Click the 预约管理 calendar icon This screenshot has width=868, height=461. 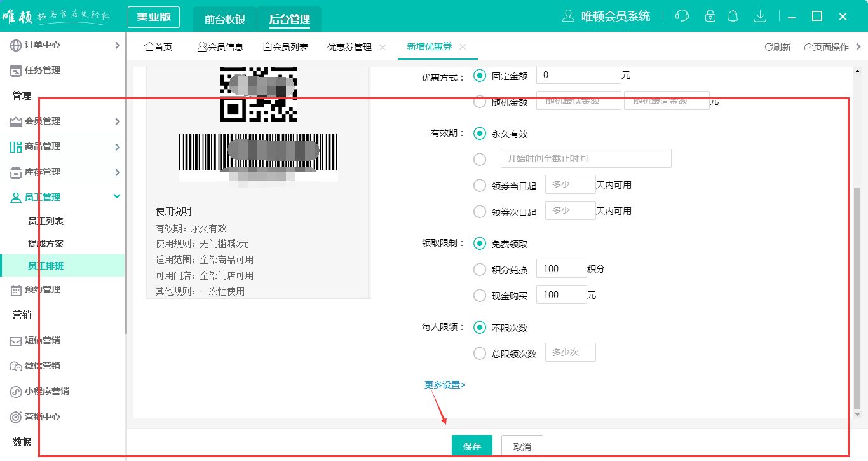tap(16, 290)
